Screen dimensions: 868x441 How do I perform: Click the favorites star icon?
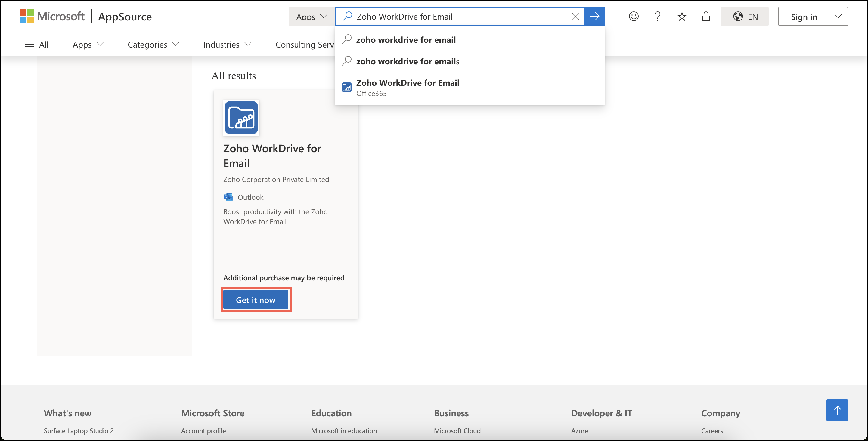[682, 17]
